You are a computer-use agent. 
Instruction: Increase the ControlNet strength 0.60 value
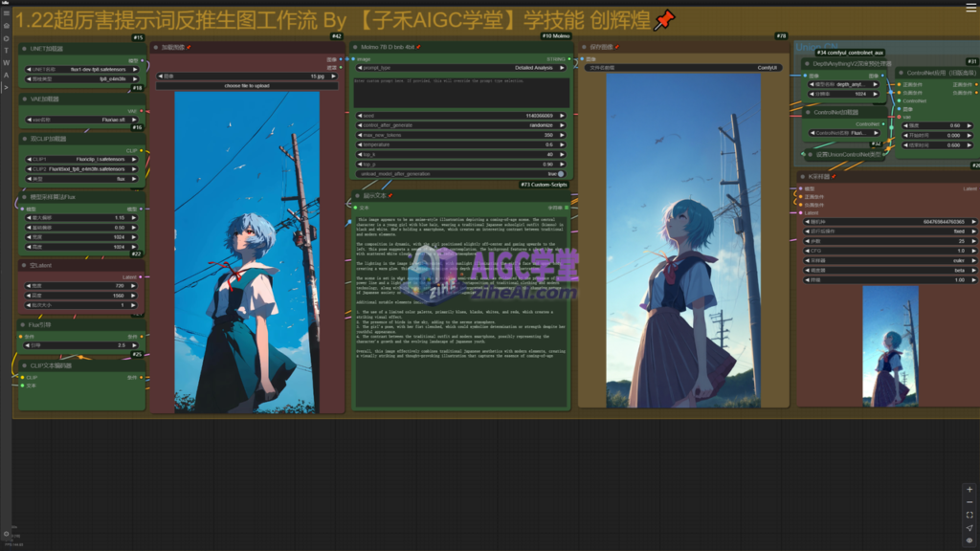969,125
